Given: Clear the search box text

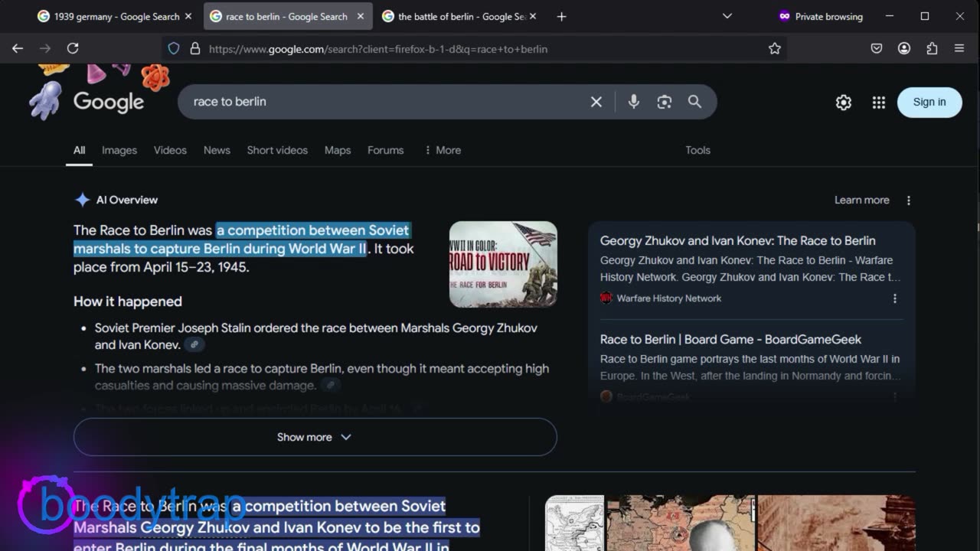Looking at the screenshot, I should [596, 102].
